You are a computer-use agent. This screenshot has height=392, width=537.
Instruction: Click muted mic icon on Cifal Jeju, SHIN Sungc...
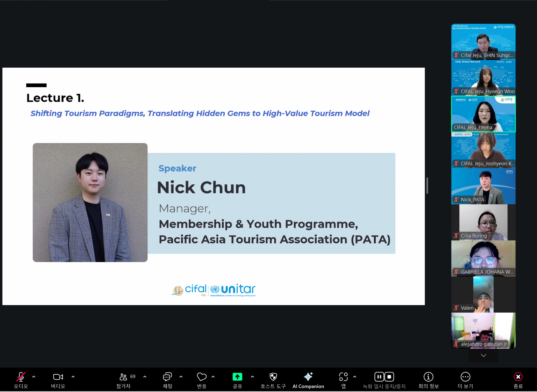click(456, 55)
